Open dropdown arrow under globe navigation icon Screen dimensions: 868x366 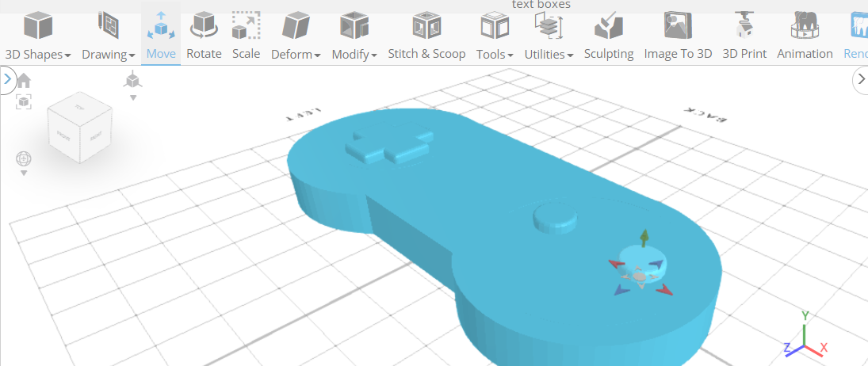click(24, 173)
